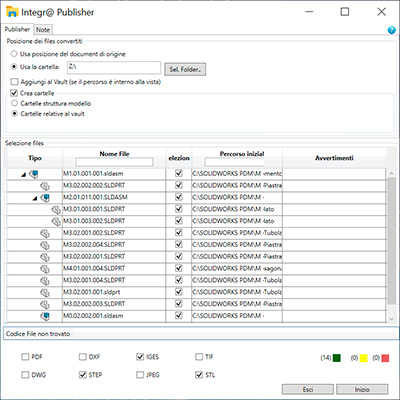Enable the PDF export checkbox
Viewport: 400px width, 400px height.
click(x=25, y=357)
